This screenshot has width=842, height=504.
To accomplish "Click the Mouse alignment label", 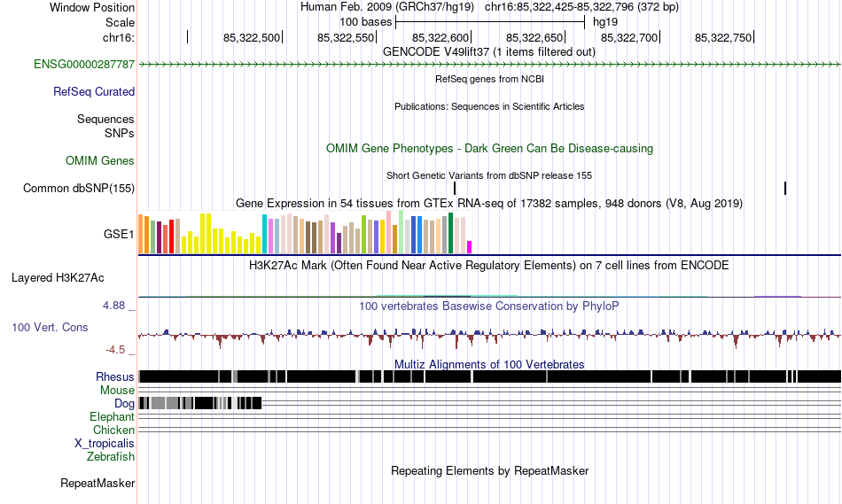I will click(117, 391).
